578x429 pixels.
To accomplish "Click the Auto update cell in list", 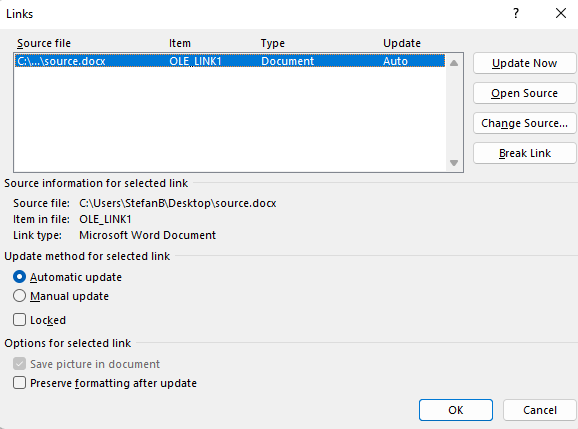I will (x=395, y=61).
